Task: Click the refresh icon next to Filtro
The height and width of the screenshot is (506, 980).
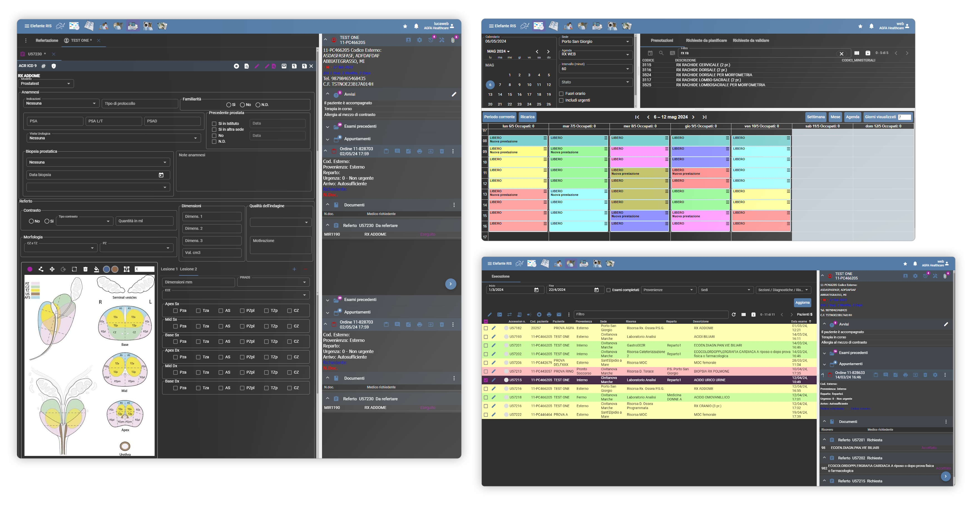Action: [x=734, y=315]
